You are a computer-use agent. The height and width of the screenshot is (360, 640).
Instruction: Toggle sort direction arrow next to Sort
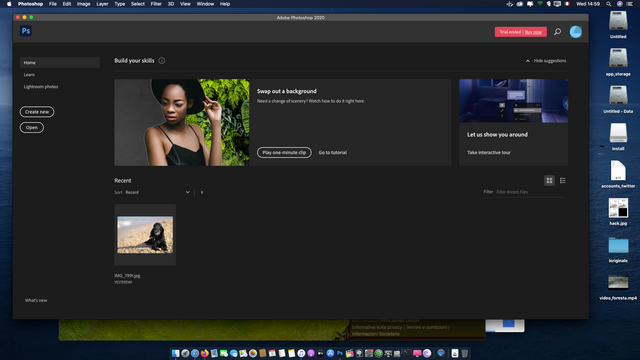click(x=202, y=192)
